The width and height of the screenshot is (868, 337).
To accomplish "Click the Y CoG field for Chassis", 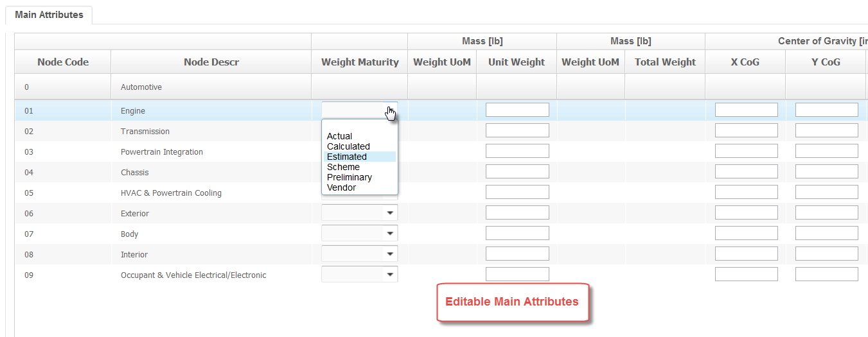I will [826, 171].
